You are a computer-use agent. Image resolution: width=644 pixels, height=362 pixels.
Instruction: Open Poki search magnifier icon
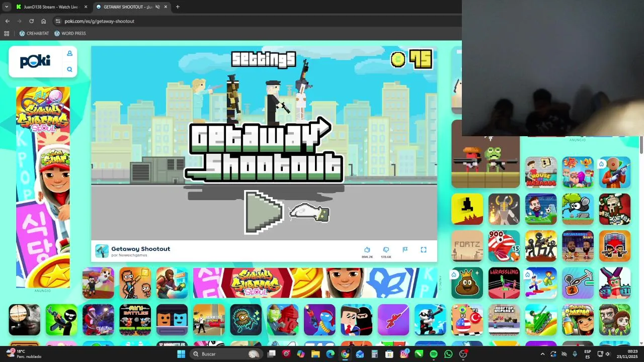[69, 69]
